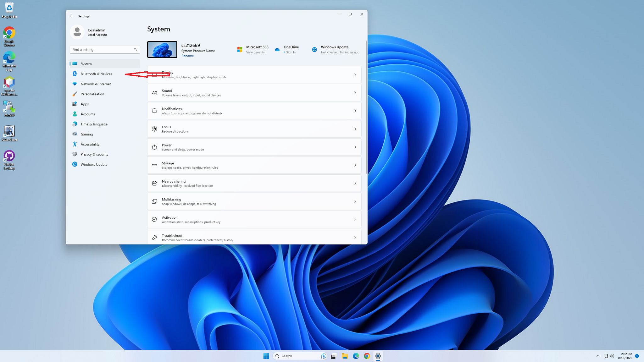Viewport: 644px width, 362px height.
Task: Click the Personalization paintbrush icon
Action: pyautogui.click(x=75, y=94)
